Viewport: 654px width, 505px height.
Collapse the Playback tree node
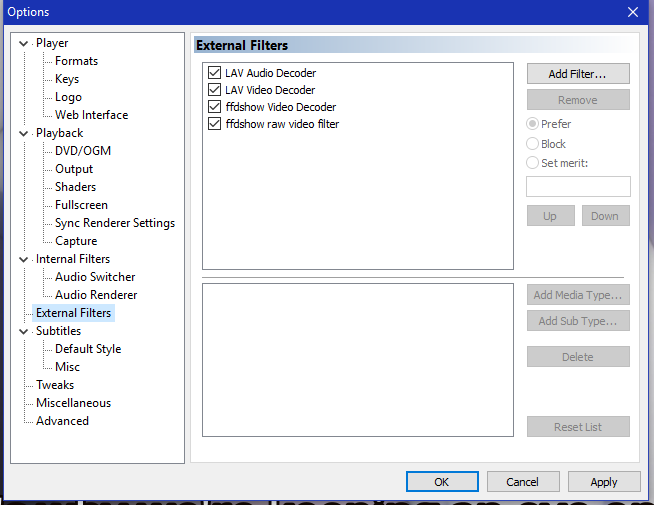coord(24,133)
